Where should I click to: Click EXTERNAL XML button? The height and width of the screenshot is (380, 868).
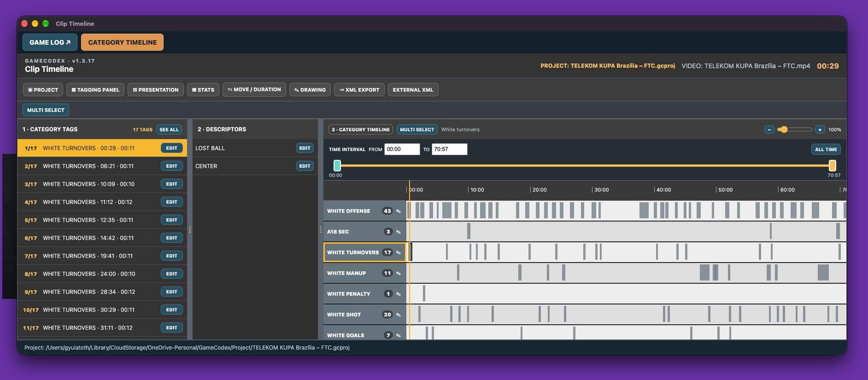point(413,90)
